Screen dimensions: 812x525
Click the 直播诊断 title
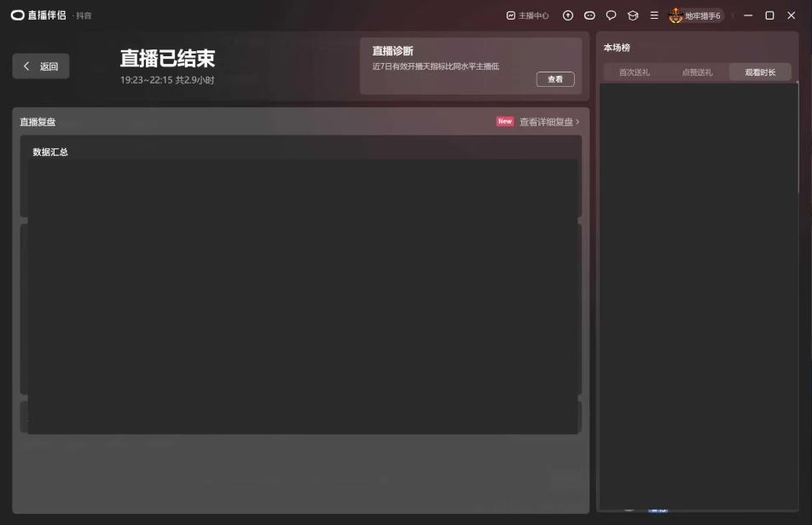click(x=392, y=50)
